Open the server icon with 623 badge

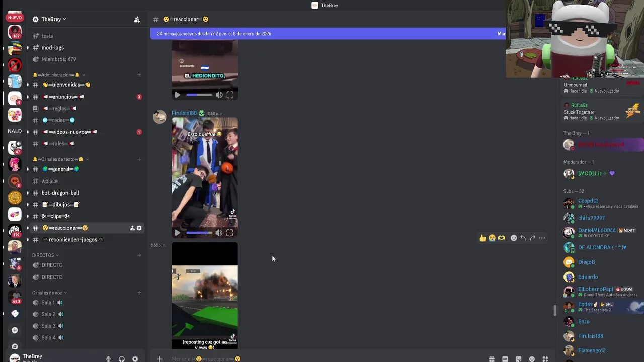(15, 297)
